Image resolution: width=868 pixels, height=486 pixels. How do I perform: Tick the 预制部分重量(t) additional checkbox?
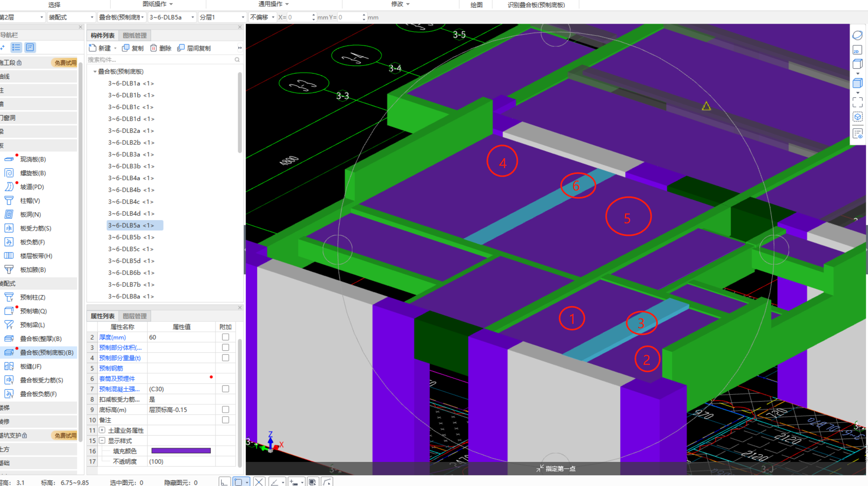(225, 358)
